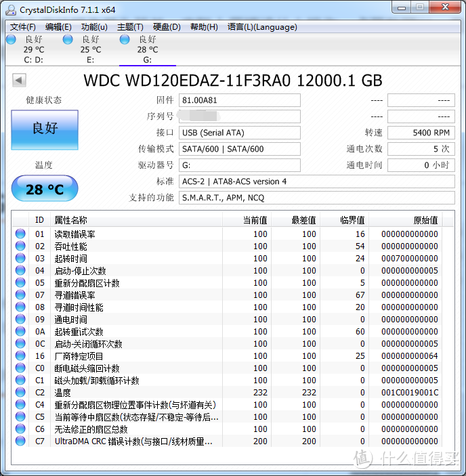Click the 接口 field showing USB (Serial ATA)
The height and width of the screenshot is (476, 466).
(240, 133)
